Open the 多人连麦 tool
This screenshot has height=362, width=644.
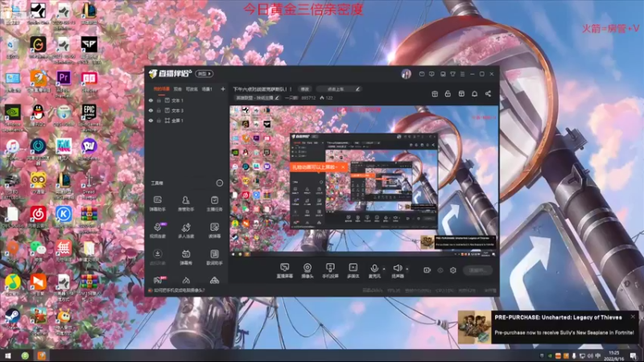186,231
